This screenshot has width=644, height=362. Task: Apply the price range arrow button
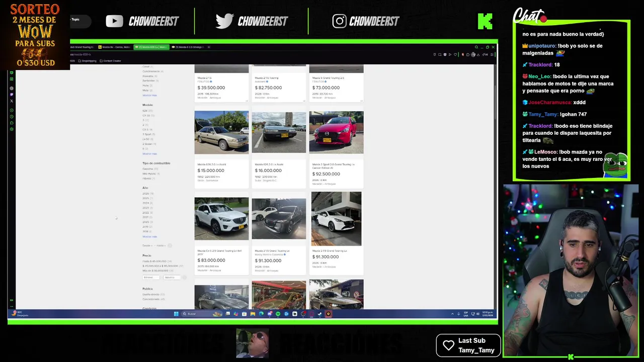(x=184, y=278)
